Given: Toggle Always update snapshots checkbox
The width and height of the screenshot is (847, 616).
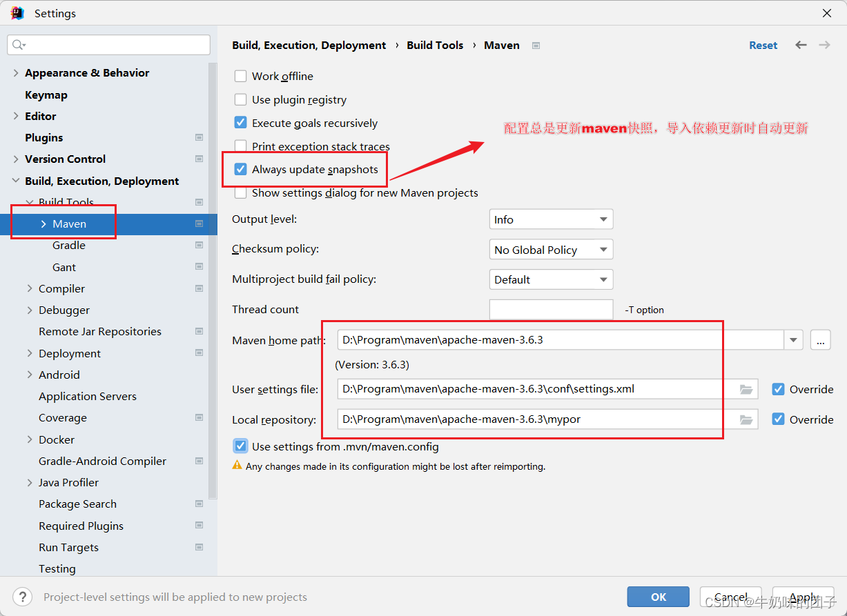Looking at the screenshot, I should coord(240,169).
